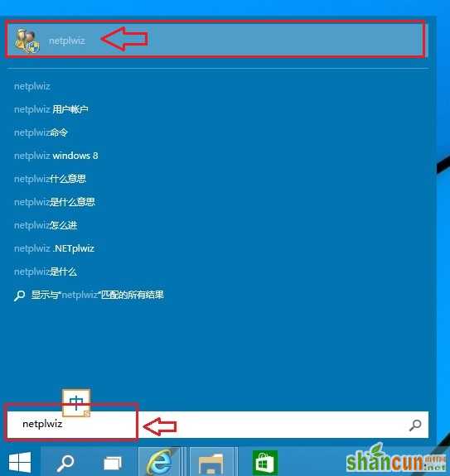Show all results matching netplwiz
450x476 pixels.
pos(97,295)
